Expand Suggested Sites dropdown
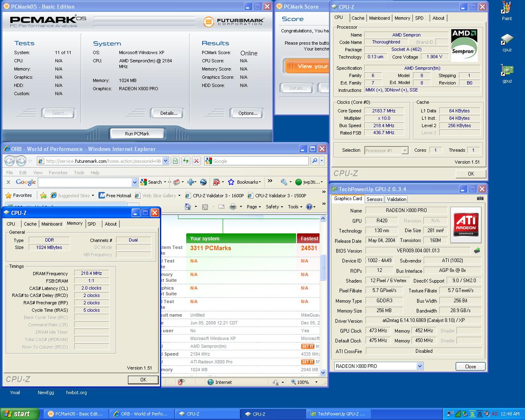Screen dimensions: 525x420 click(x=93, y=196)
